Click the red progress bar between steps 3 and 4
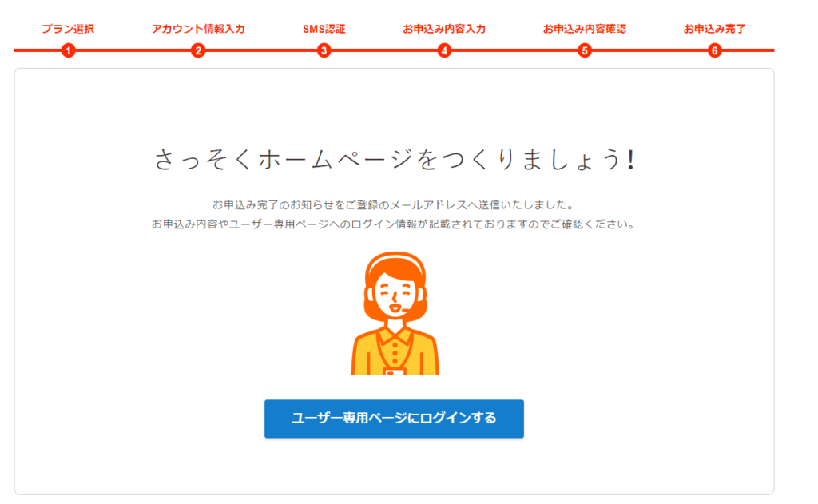This screenshot has height=504, width=818. pyautogui.click(x=384, y=50)
